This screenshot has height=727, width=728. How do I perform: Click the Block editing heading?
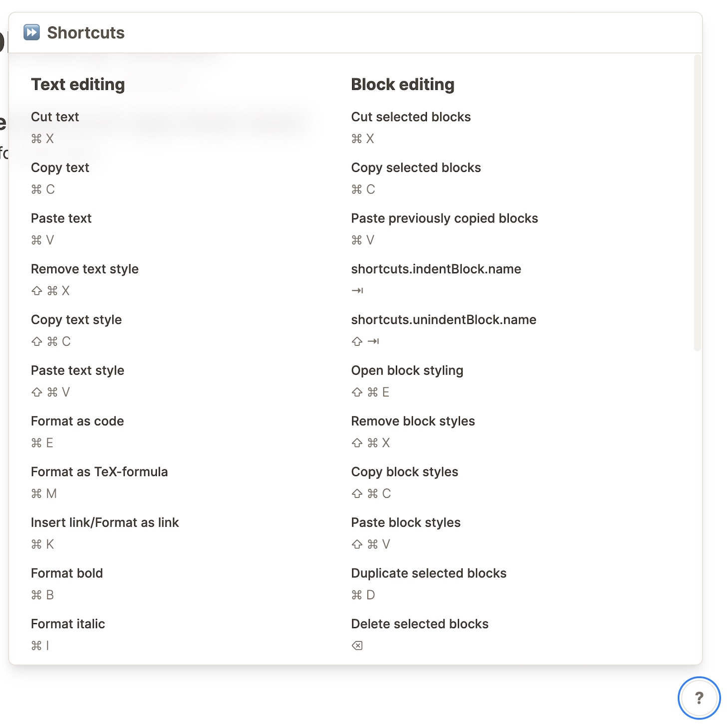pos(403,84)
